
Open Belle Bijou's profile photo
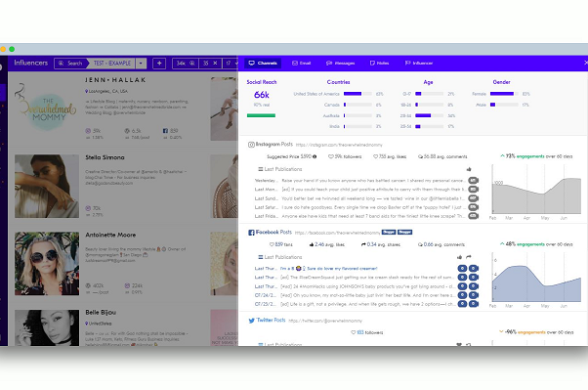click(x=47, y=327)
